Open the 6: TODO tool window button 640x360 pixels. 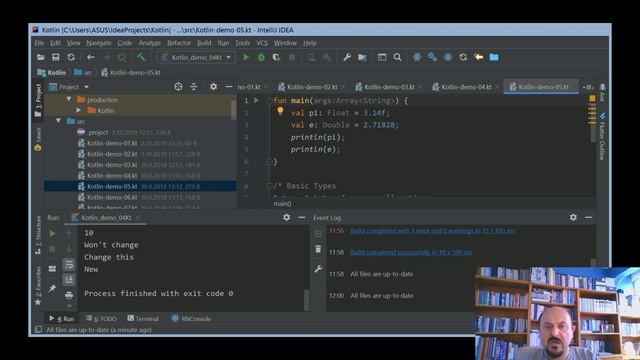pyautogui.click(x=101, y=319)
